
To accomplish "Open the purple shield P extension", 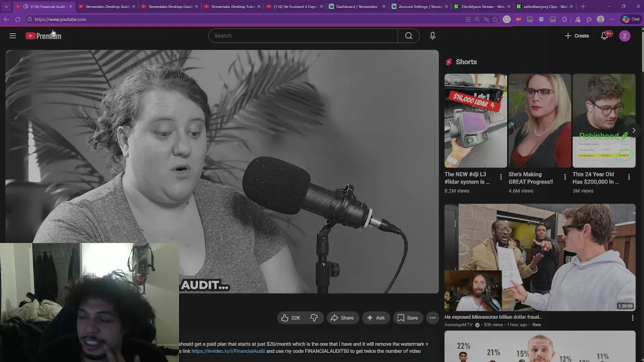I will pos(541,19).
